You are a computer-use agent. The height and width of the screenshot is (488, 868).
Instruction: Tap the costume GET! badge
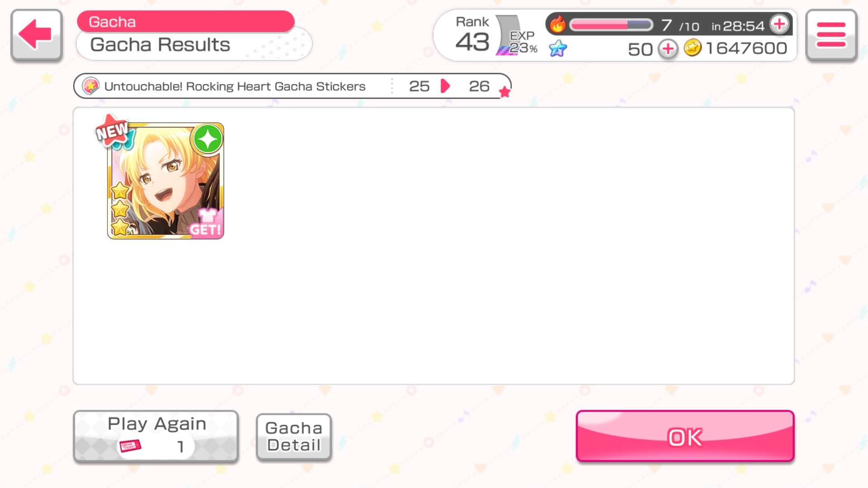[x=207, y=223]
